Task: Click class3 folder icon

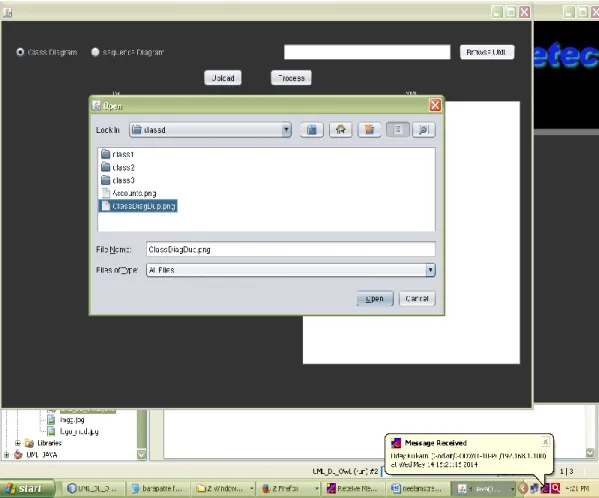Action: pos(105,179)
